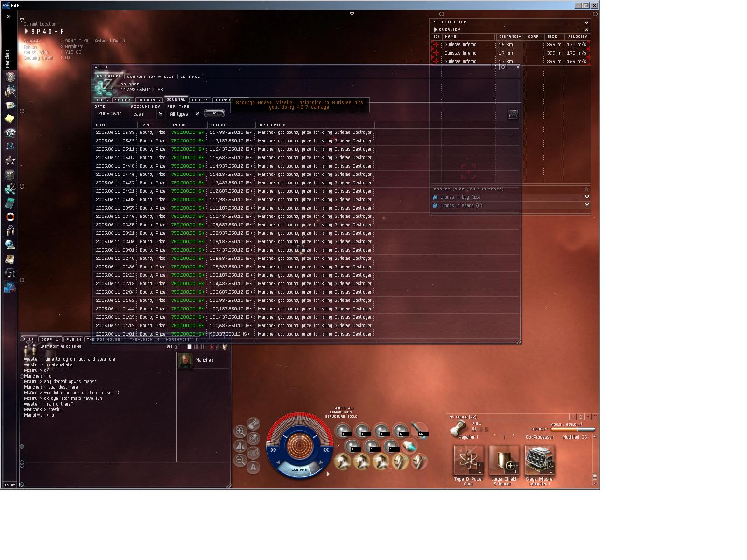Open the Orders tab in wallet
The width and height of the screenshot is (747, 560).
coord(200,100)
